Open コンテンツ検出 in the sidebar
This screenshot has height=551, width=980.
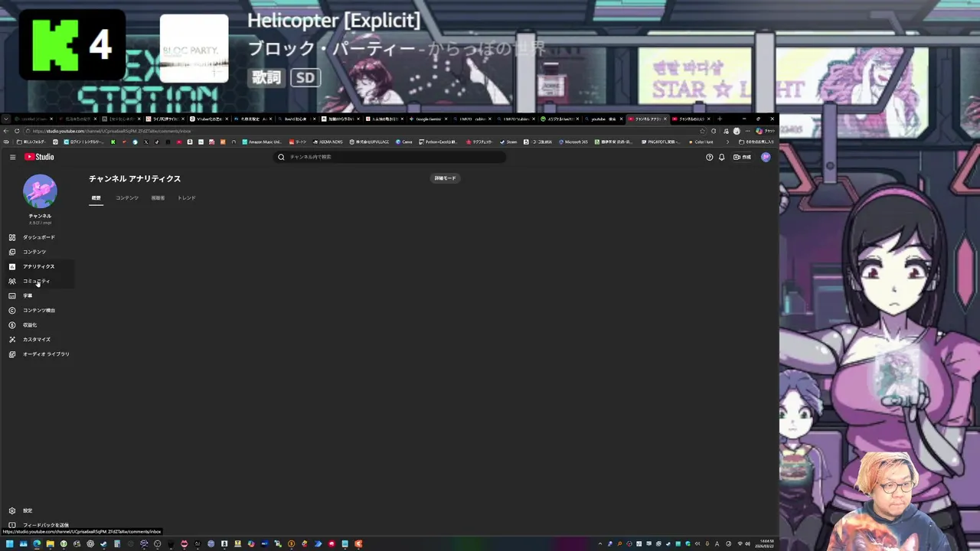coord(38,310)
